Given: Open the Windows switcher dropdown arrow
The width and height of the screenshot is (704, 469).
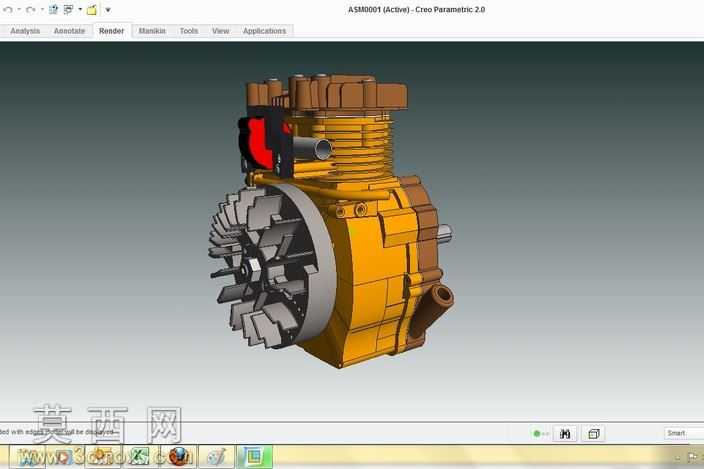Looking at the screenshot, I should 80,9.
